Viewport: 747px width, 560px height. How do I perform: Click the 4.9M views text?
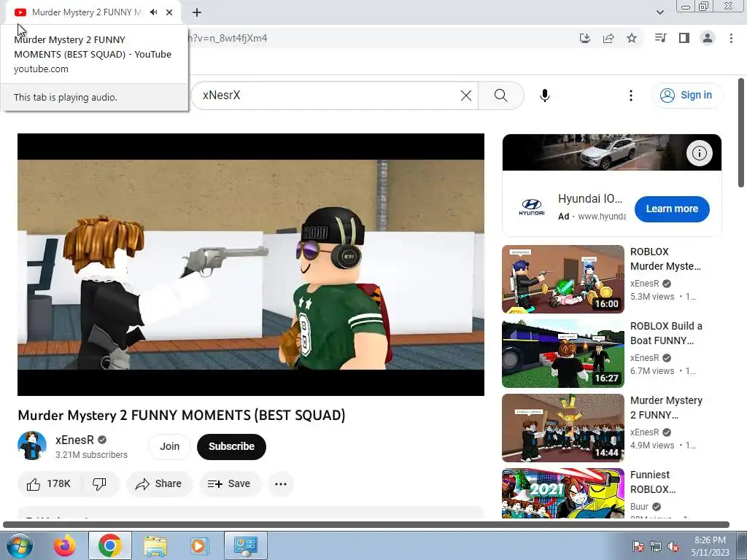click(x=652, y=445)
